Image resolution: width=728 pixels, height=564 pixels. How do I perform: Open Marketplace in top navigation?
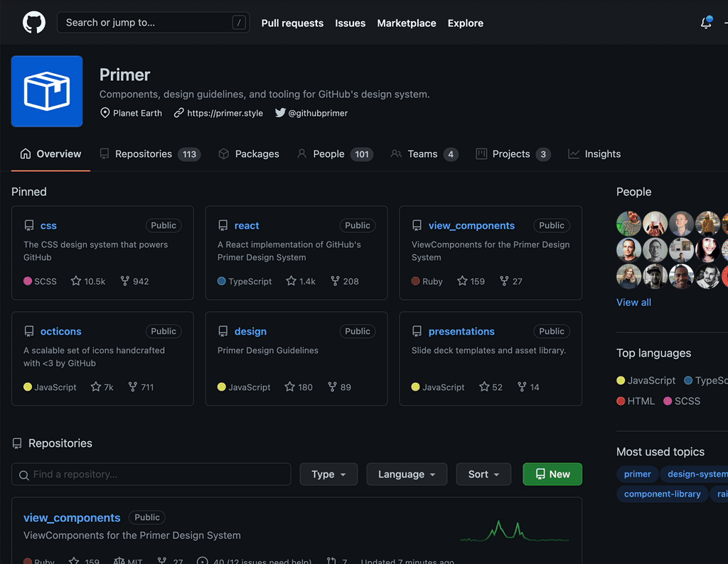pyautogui.click(x=407, y=23)
